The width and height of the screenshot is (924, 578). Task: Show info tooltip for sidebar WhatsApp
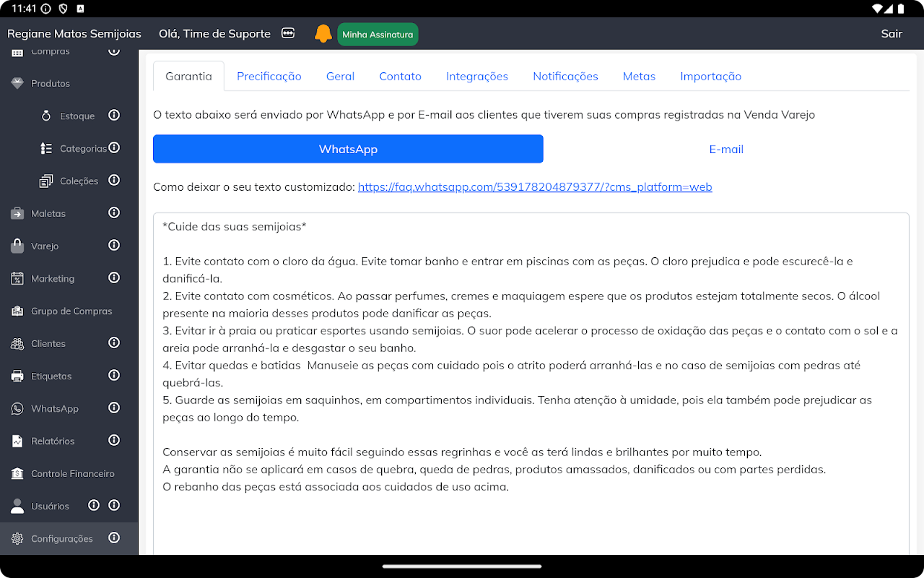pos(114,407)
